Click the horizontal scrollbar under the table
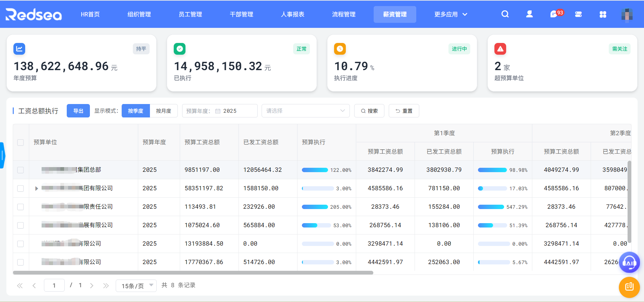Screen dimensions: 644x302 193,273
